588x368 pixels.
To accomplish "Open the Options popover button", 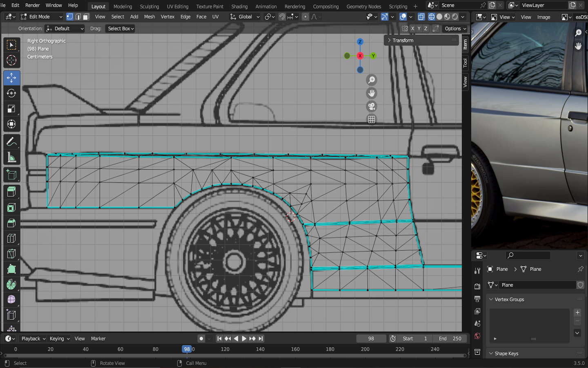I will (x=455, y=29).
